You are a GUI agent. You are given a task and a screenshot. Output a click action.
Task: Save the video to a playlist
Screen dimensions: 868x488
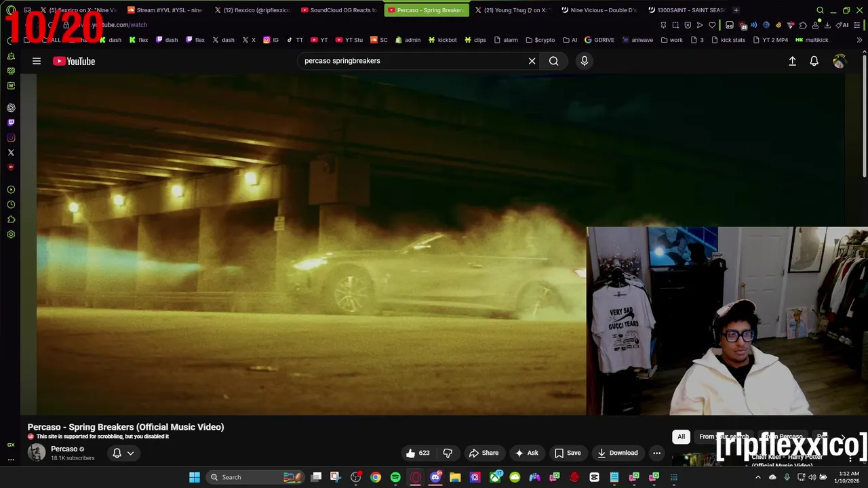coord(568,453)
